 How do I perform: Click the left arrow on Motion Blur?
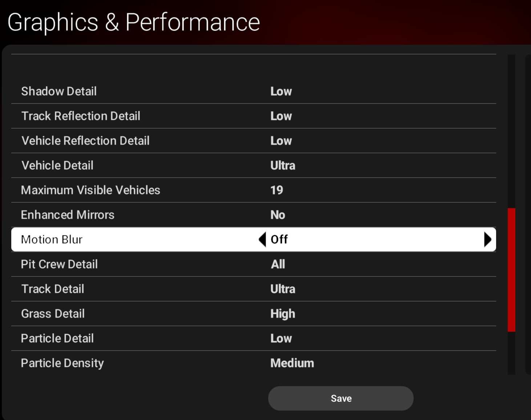(x=262, y=239)
